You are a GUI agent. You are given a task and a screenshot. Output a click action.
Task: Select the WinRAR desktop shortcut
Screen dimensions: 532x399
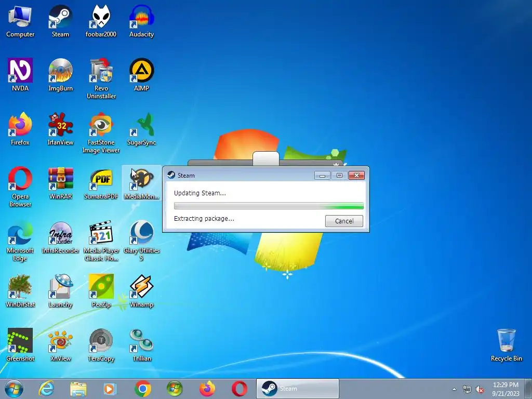click(x=60, y=183)
